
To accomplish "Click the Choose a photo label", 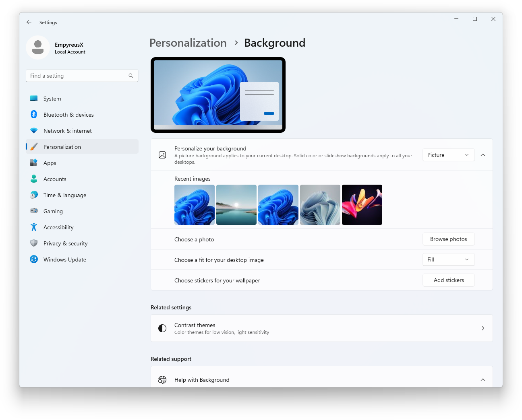I will point(194,239).
